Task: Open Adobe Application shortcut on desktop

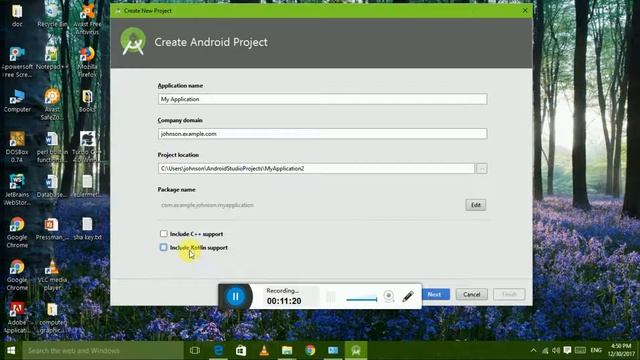Action: (17, 318)
